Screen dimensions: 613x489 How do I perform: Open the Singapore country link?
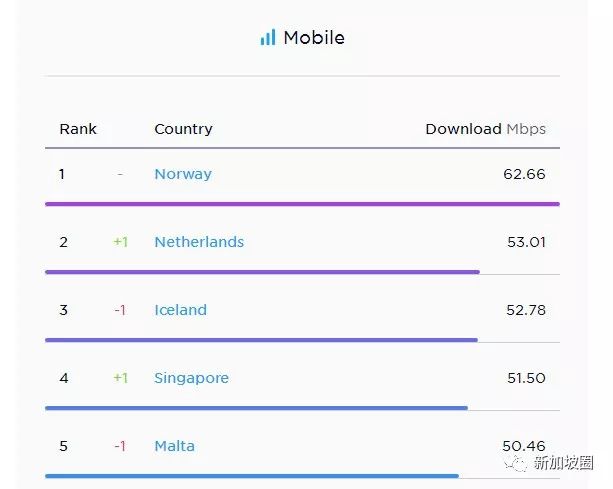192,378
